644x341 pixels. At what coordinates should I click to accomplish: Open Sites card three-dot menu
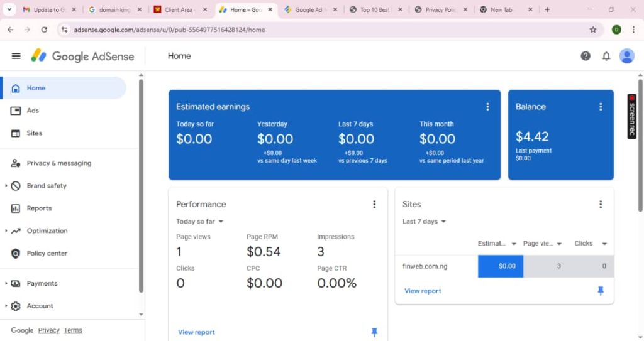click(601, 204)
